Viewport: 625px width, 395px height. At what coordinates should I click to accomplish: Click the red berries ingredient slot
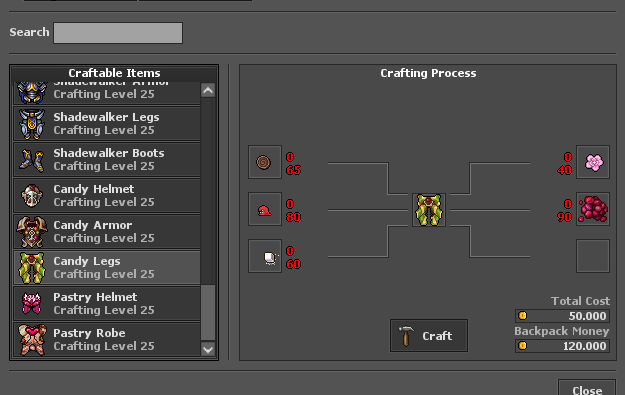593,209
